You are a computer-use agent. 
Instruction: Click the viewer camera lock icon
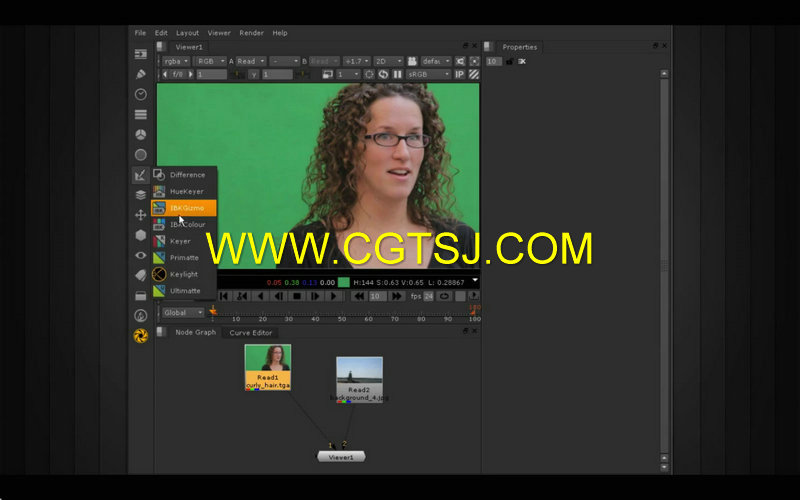412,61
